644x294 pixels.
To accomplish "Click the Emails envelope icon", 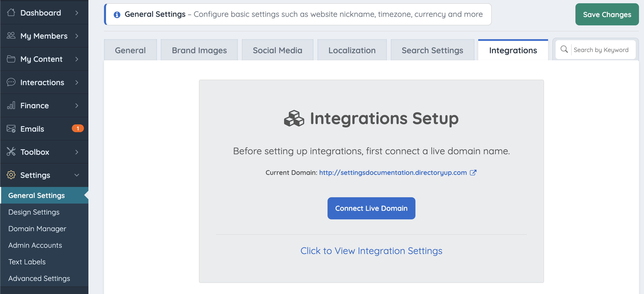I will click(11, 129).
